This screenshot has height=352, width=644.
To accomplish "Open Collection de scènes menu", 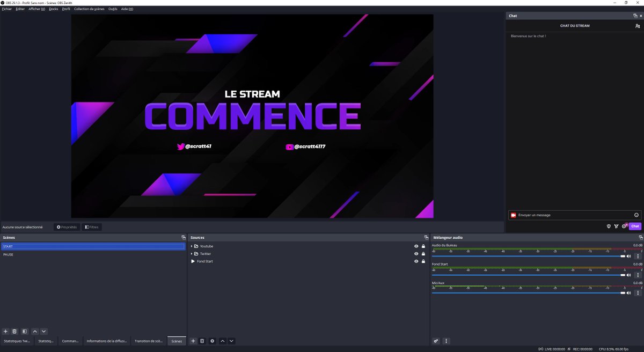I will tap(89, 9).
